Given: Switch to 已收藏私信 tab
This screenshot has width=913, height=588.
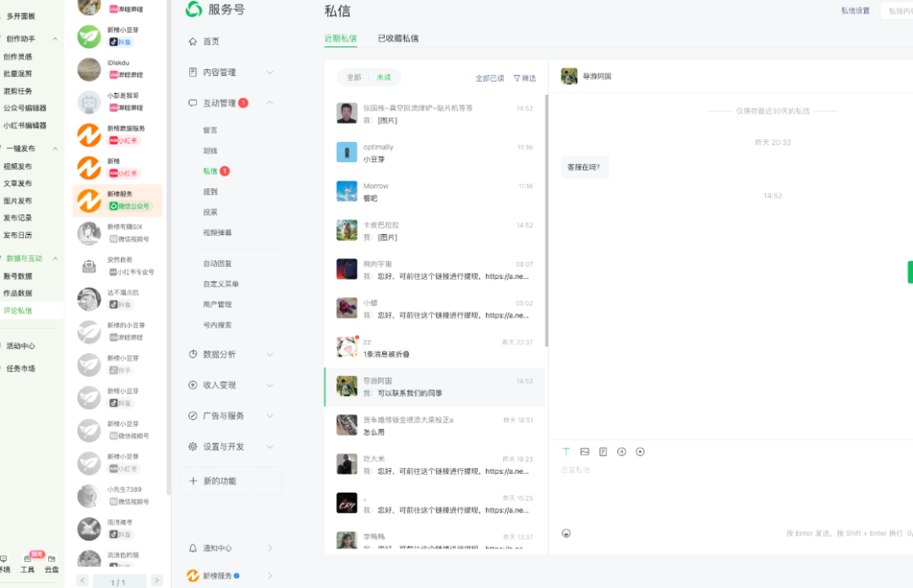Looking at the screenshot, I should pyautogui.click(x=398, y=38).
